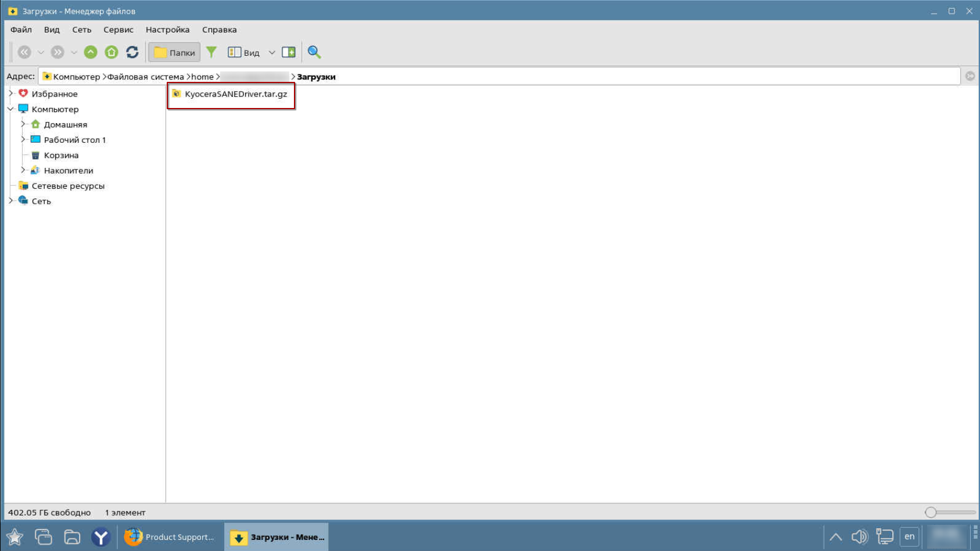This screenshot has height=551, width=980.
Task: Refresh the current folder view
Action: (132, 52)
